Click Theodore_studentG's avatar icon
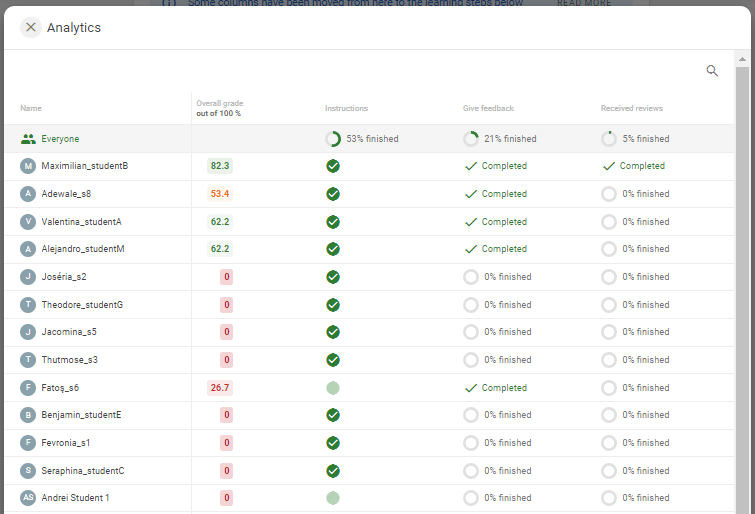This screenshot has height=514, width=755. (x=28, y=305)
